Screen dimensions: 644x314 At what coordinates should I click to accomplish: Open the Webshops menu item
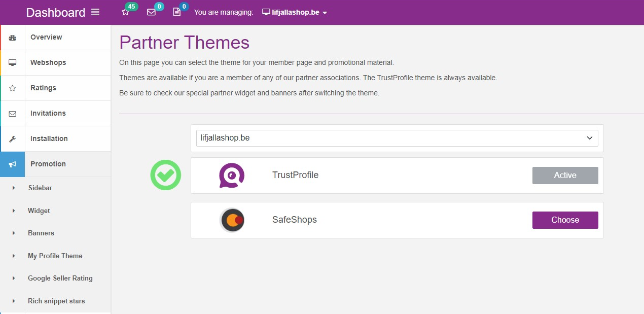tap(56, 63)
